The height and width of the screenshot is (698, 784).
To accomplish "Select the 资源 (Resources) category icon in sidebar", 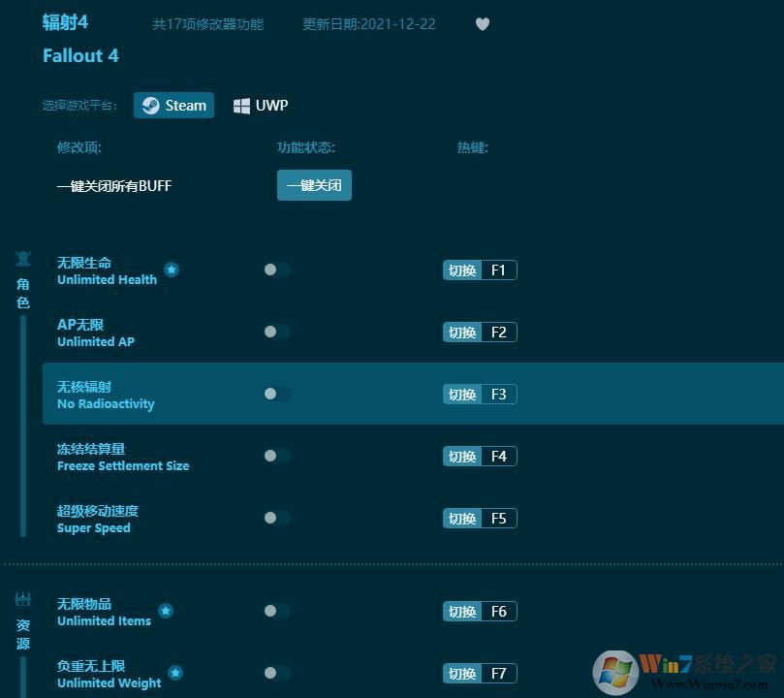I will coord(23,599).
